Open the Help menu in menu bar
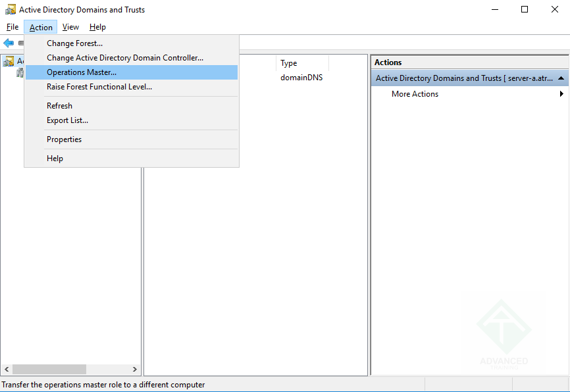This screenshot has height=392, width=570. point(97,27)
